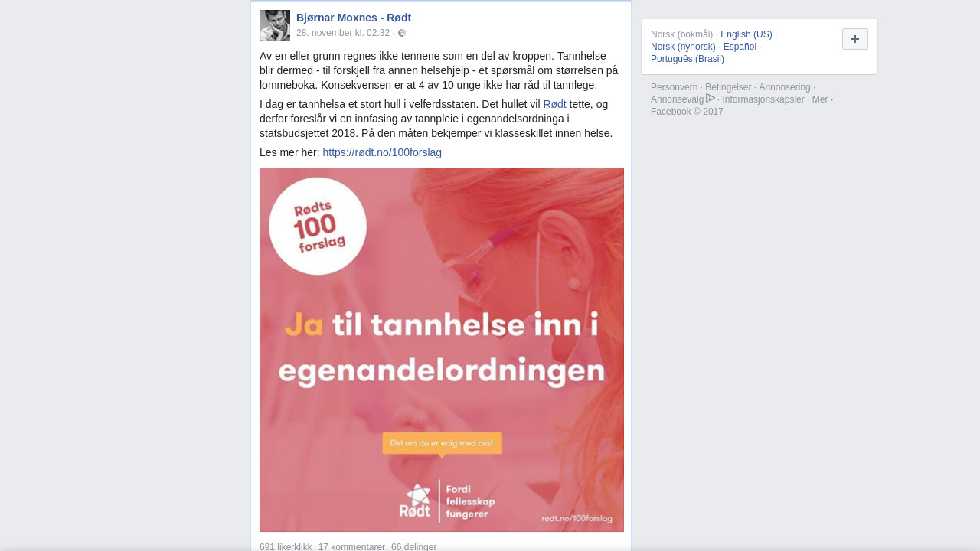View the 691 likerklikk list
This screenshot has height=551, width=980.
point(286,546)
